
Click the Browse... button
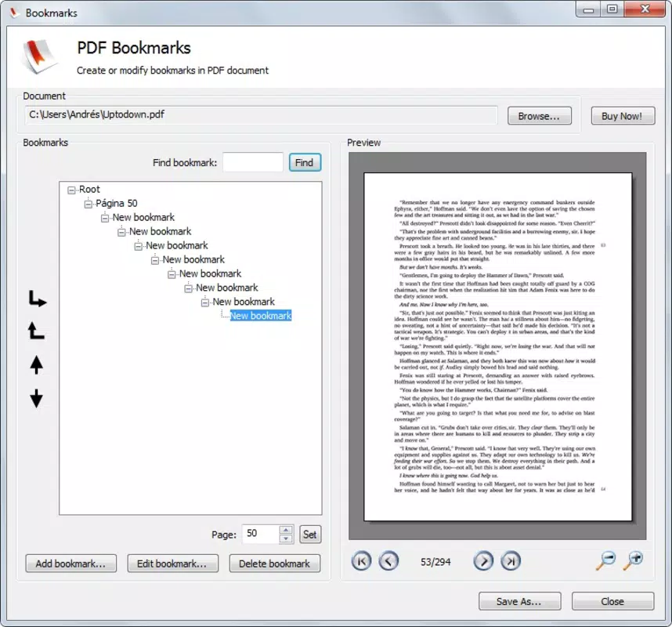(539, 116)
